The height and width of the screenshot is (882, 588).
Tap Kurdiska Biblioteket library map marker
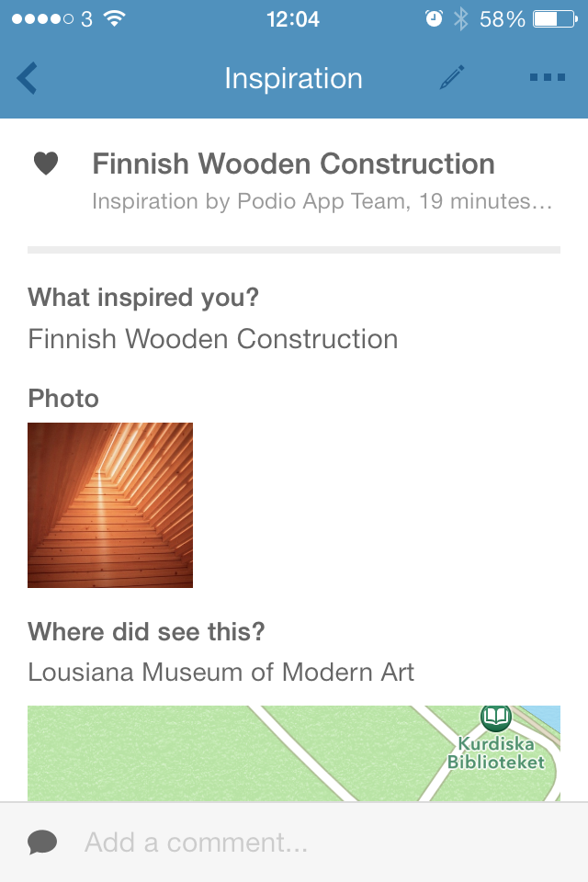tap(496, 716)
